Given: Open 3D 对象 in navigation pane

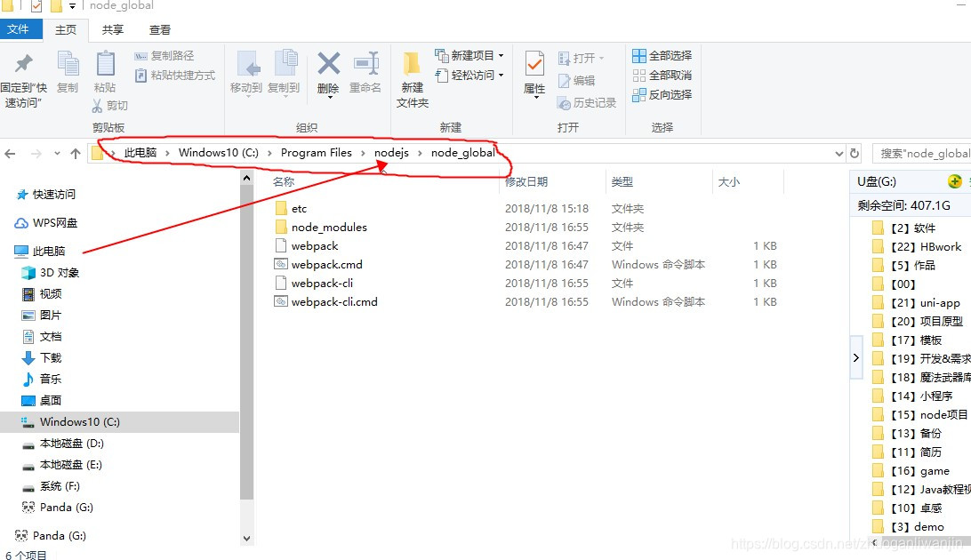Looking at the screenshot, I should [51, 272].
